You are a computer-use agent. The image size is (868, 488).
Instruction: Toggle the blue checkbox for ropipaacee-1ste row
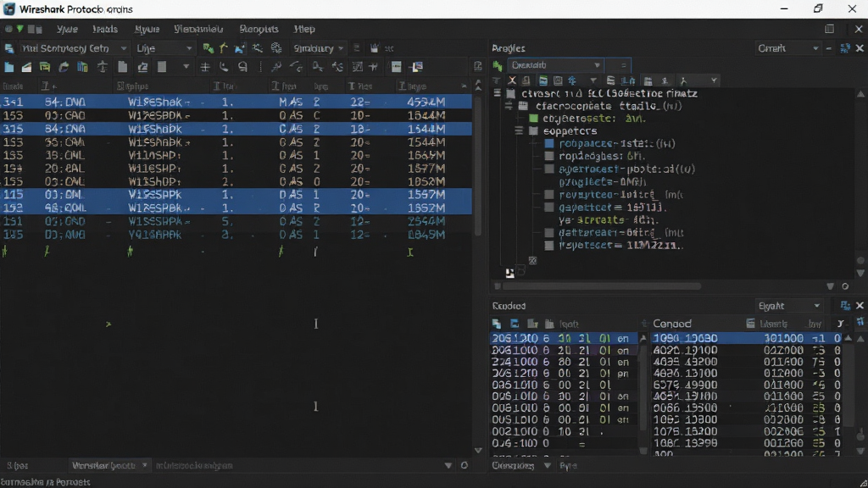point(549,143)
